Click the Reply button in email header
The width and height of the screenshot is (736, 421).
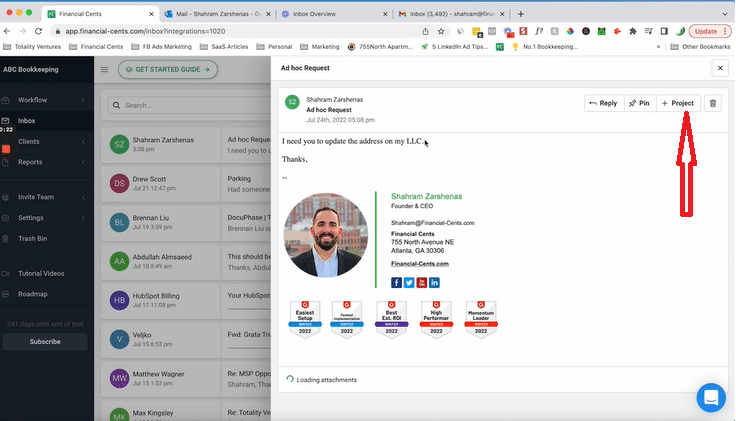604,103
